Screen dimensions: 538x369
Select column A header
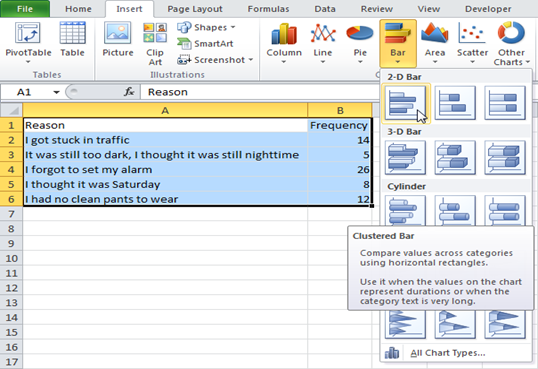[x=165, y=110]
